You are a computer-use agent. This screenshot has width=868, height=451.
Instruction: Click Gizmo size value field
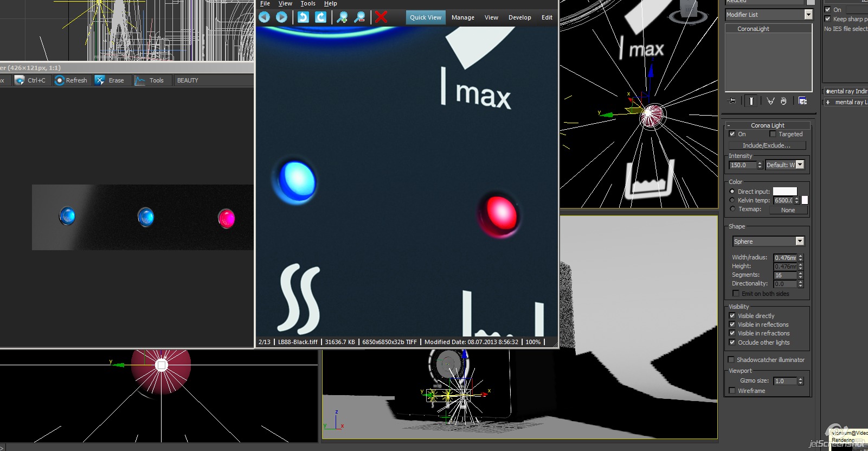tap(785, 381)
